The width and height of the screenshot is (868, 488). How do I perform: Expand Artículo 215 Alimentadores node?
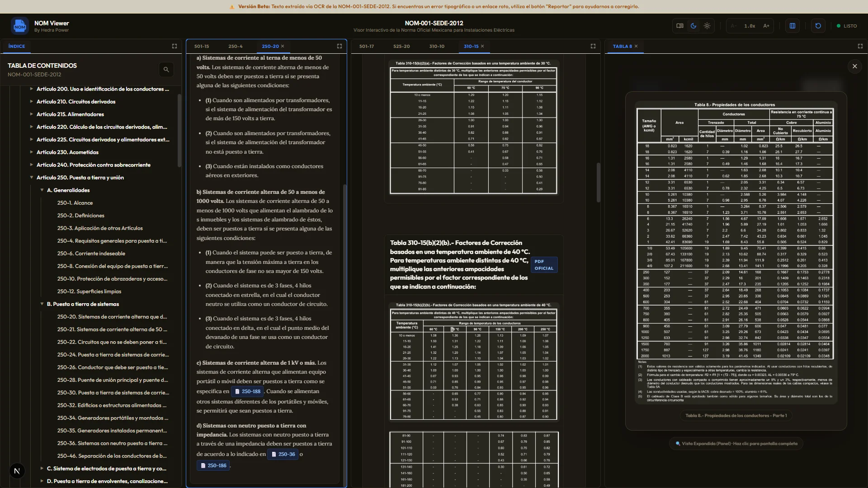(x=31, y=114)
